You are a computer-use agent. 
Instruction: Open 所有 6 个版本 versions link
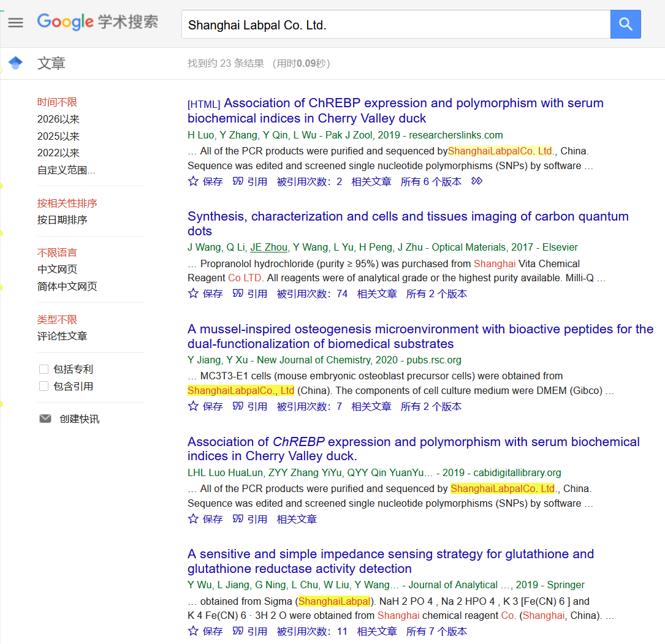point(431,181)
